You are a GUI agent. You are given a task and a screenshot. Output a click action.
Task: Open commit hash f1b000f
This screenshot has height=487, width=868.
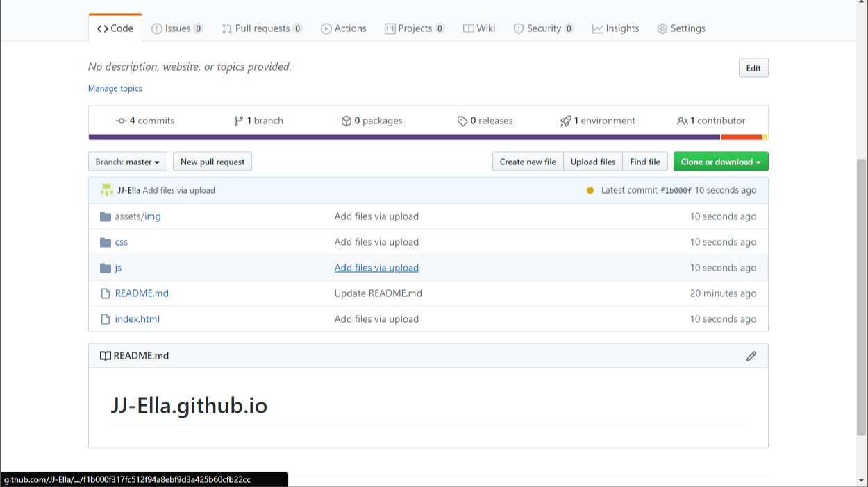[x=676, y=190]
